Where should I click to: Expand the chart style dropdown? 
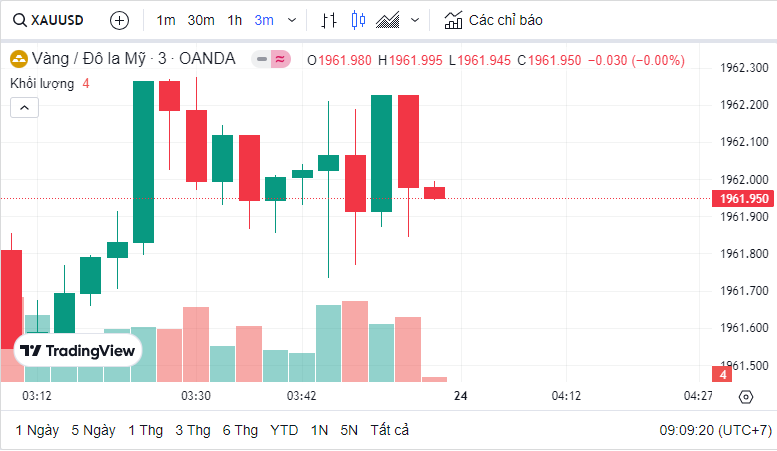coord(416,20)
